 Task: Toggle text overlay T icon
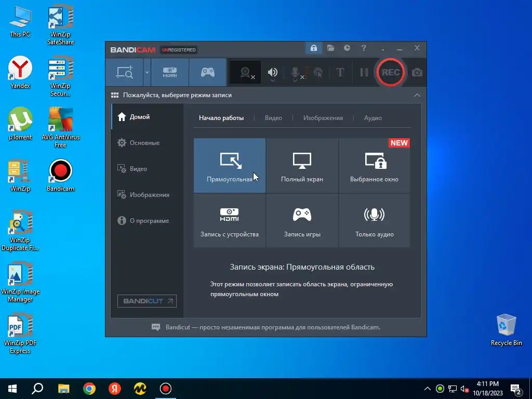340,72
